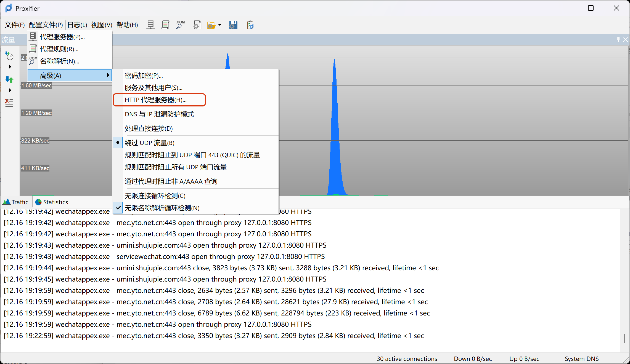This screenshot has width=630, height=364.
Task: Open HTTP 代理服务器(H)... menu entry
Action: [x=156, y=100]
